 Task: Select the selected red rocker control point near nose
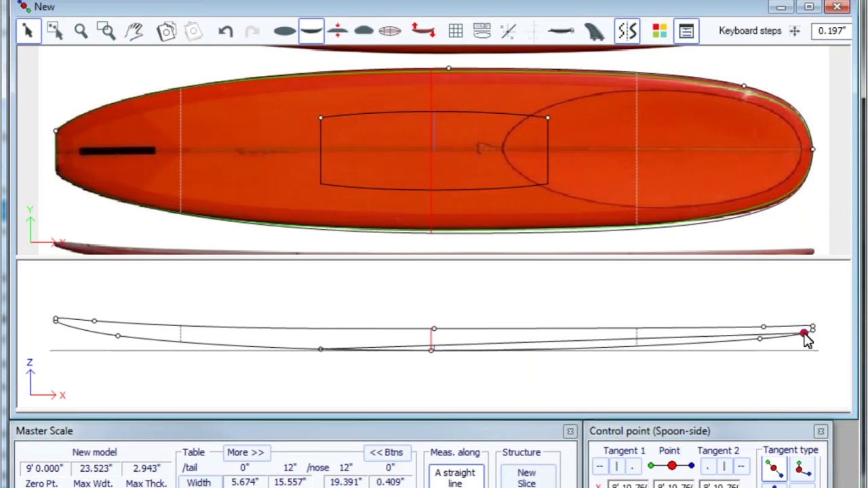tap(804, 332)
